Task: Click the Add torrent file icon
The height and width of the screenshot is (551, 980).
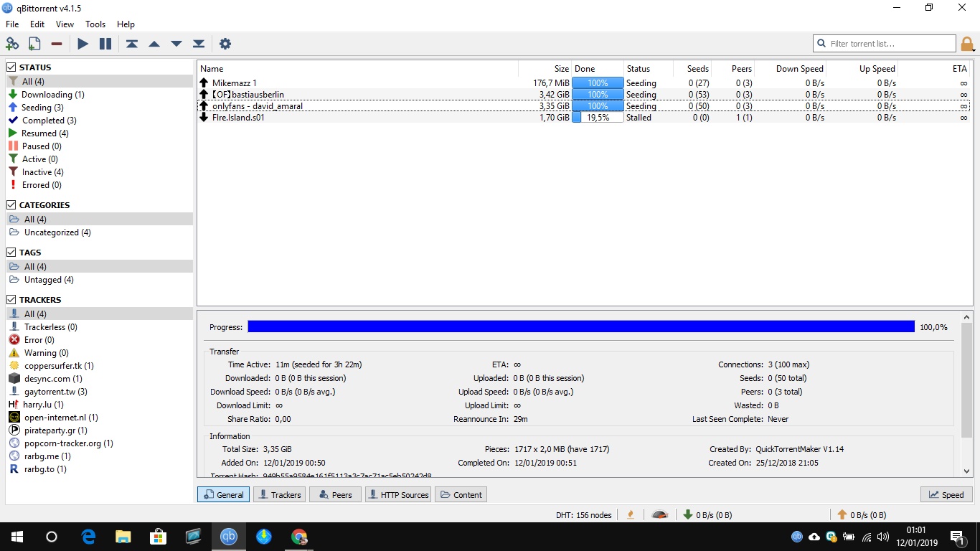Action: (34, 44)
